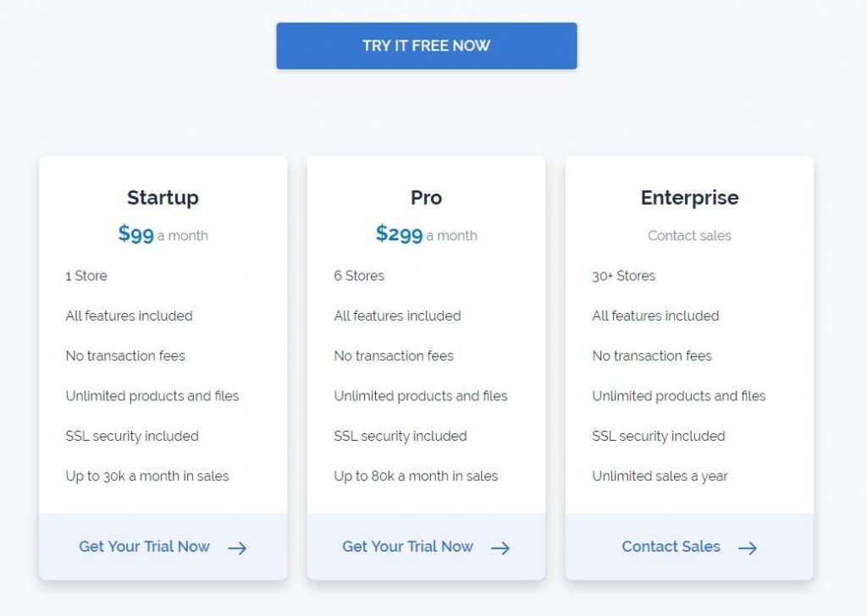Click the $99 a month price
Image resolution: width=867 pixels, height=616 pixels.
click(163, 234)
